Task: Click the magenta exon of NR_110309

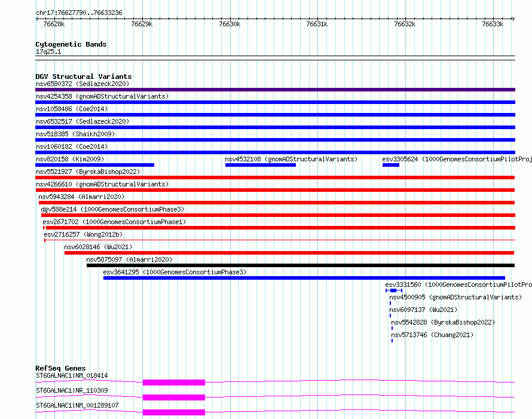Action: tap(174, 397)
